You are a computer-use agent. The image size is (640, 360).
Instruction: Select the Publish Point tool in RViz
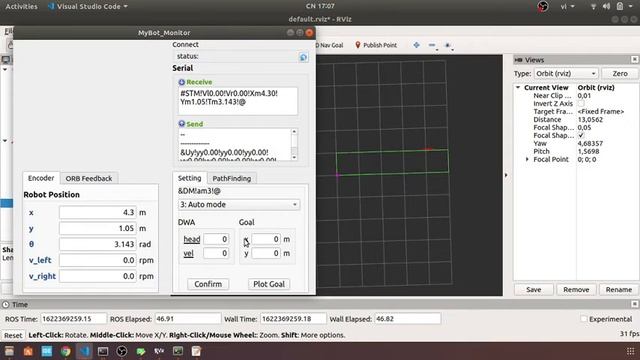point(376,45)
